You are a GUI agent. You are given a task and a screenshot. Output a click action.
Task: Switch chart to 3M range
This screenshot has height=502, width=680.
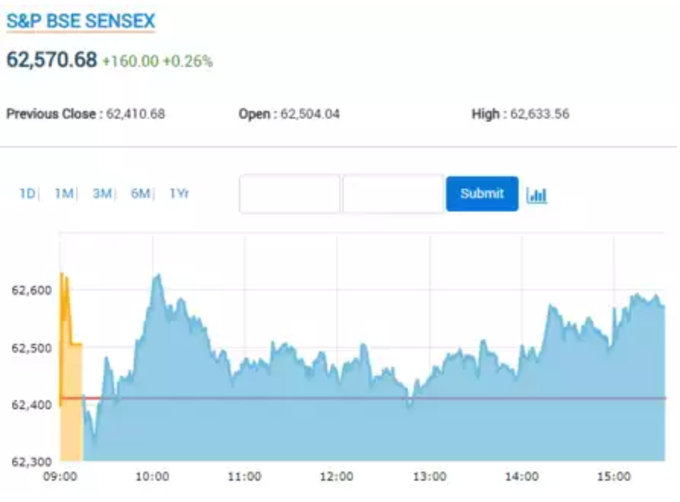point(102,193)
